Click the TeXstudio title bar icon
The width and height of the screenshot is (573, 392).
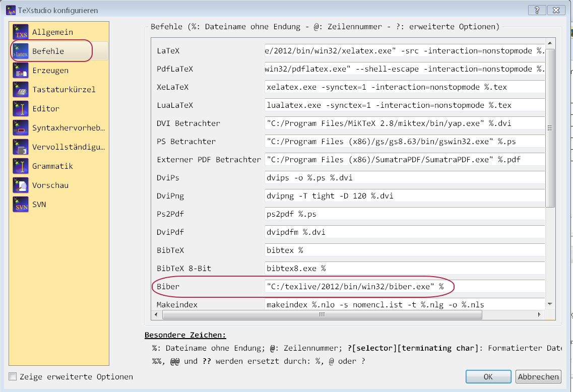coord(11,10)
